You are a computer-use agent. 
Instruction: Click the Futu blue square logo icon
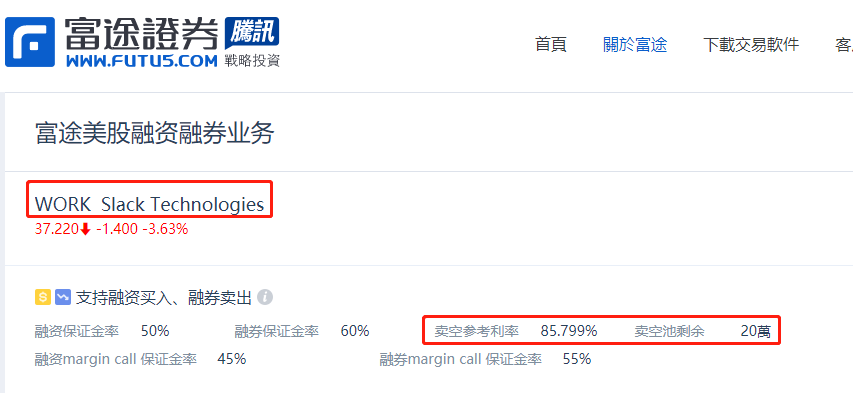(x=30, y=42)
